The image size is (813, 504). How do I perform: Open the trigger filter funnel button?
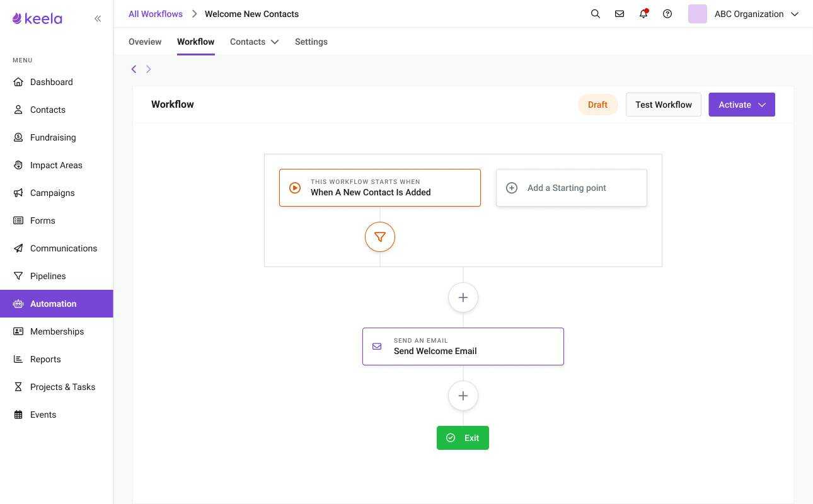[x=380, y=237]
